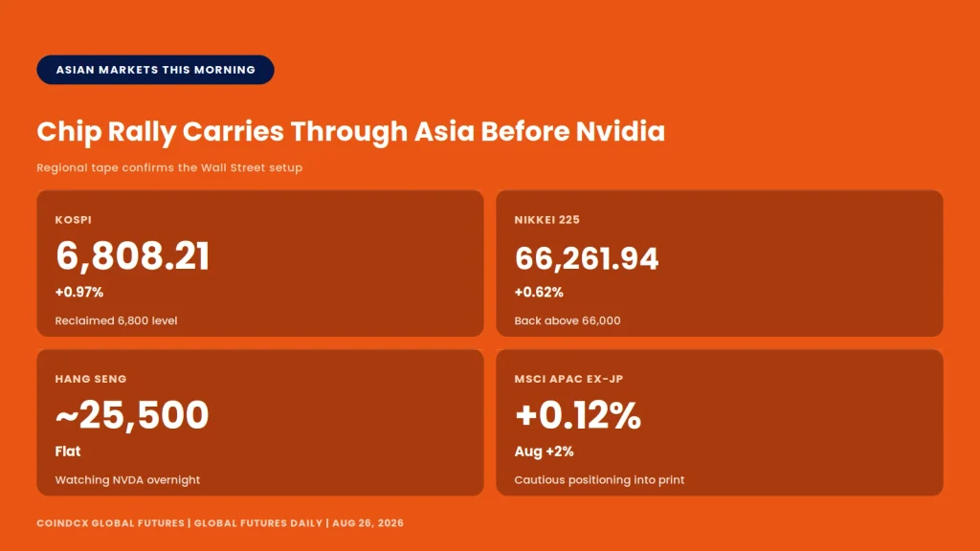Click the Reclaimed 6,800 level note
The height and width of the screenshot is (551, 980).
point(116,320)
